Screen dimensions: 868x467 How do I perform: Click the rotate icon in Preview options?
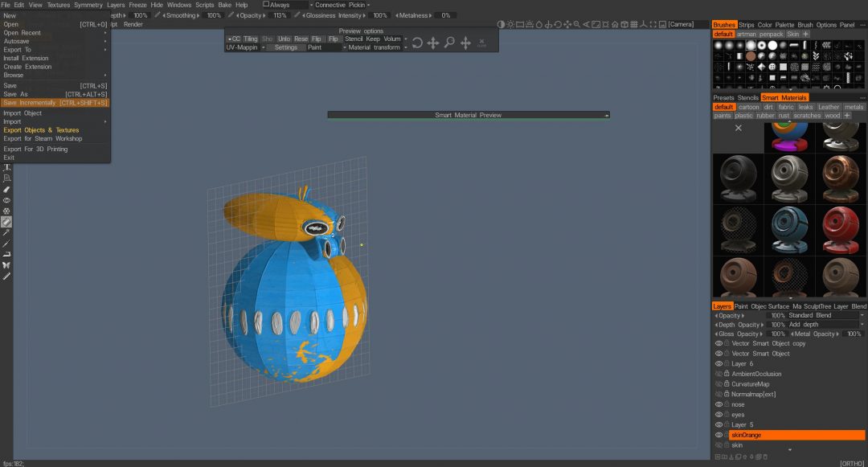point(417,43)
